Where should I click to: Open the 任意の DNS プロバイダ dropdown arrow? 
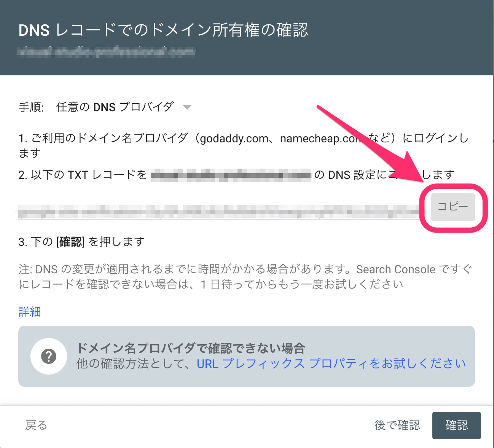[x=187, y=107]
